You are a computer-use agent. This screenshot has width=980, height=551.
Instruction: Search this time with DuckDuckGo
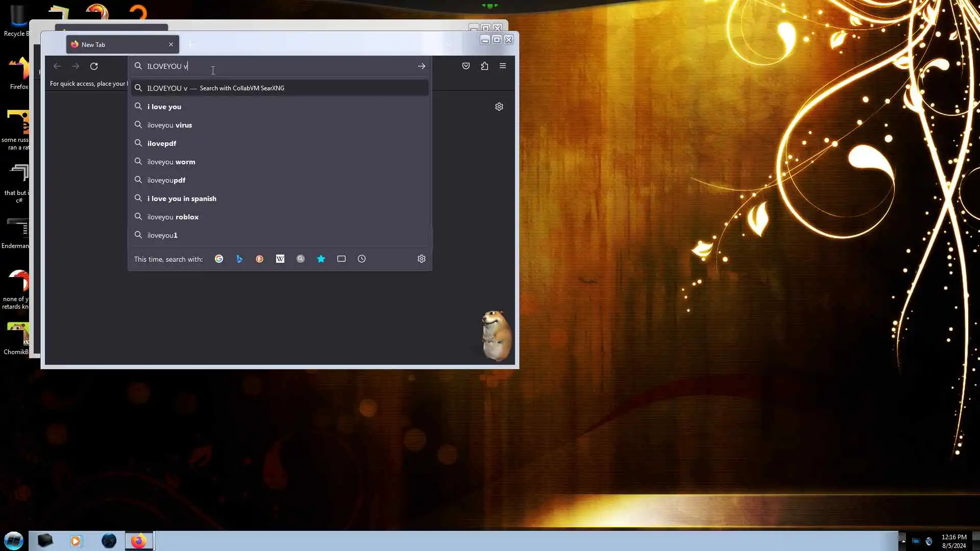tap(260, 259)
